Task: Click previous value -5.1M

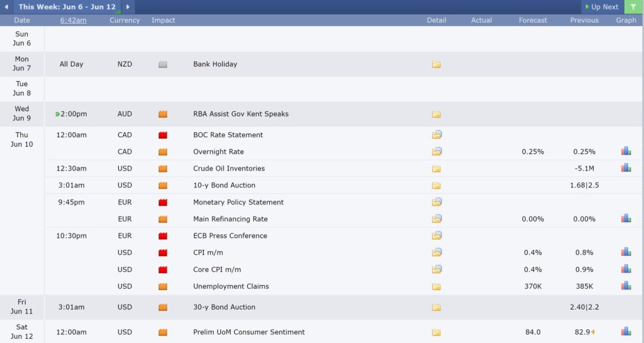Action: click(x=584, y=169)
